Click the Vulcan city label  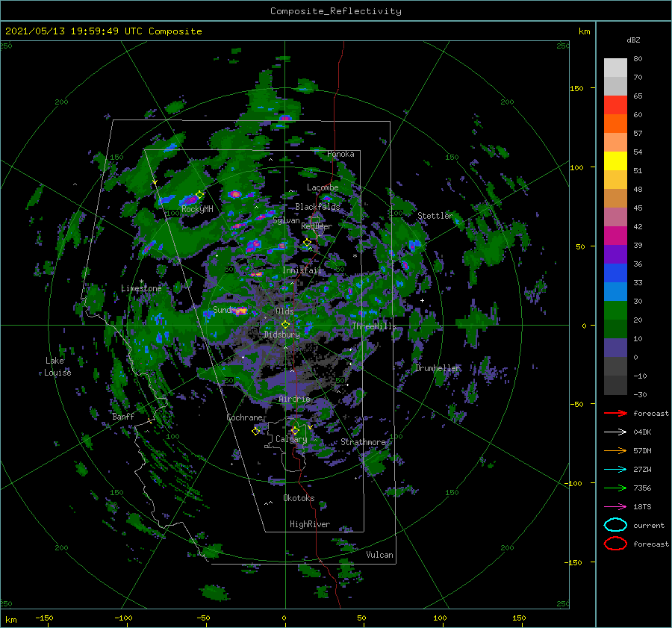(x=379, y=555)
